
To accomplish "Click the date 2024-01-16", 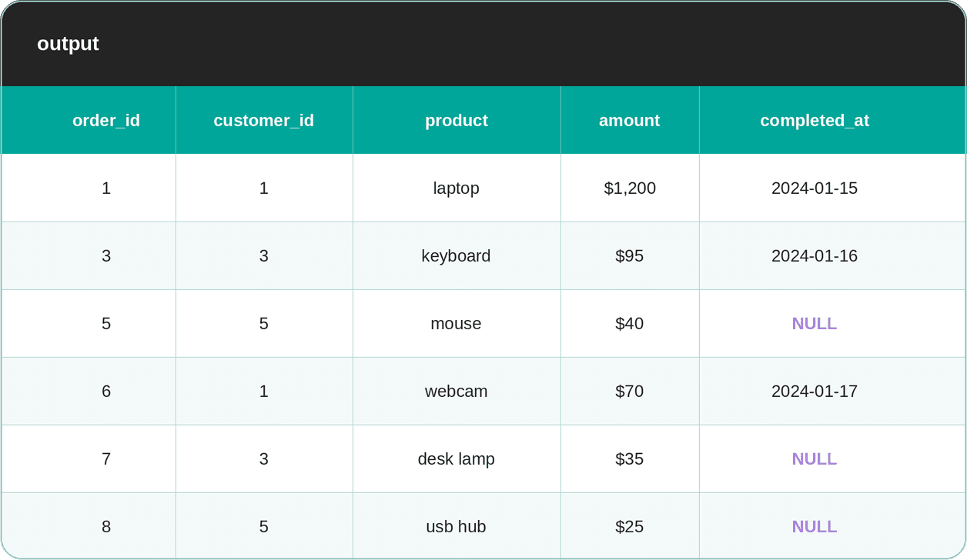I will [815, 255].
